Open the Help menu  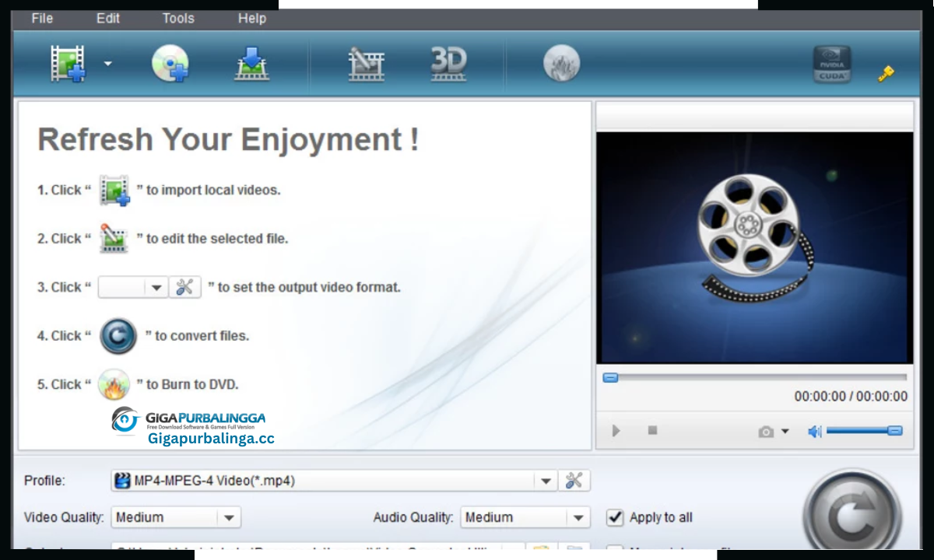(252, 19)
